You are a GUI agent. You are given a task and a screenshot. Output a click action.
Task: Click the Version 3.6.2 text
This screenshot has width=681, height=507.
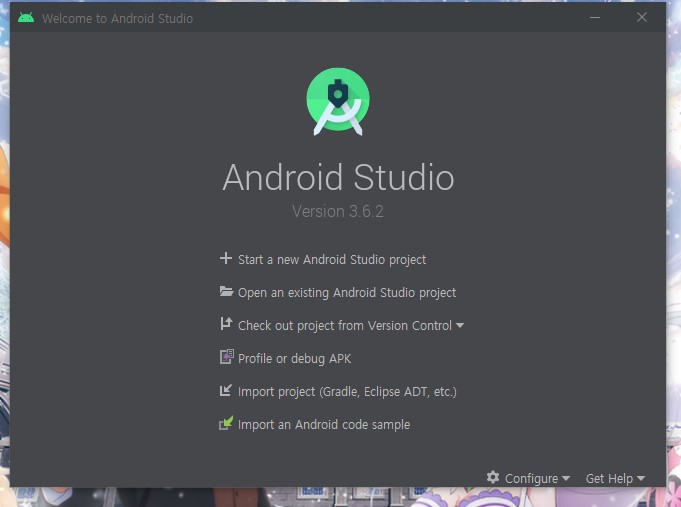[x=338, y=212]
